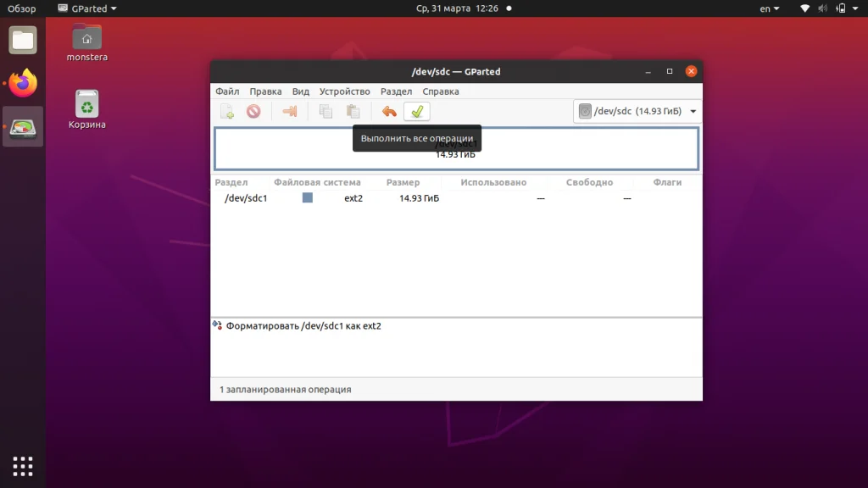Open the Files app from the dock

[x=22, y=38]
